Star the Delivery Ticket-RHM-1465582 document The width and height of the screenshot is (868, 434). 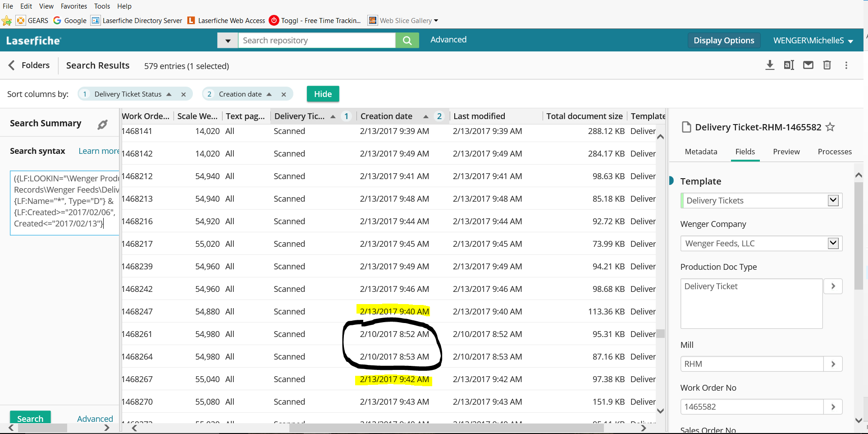coord(830,127)
